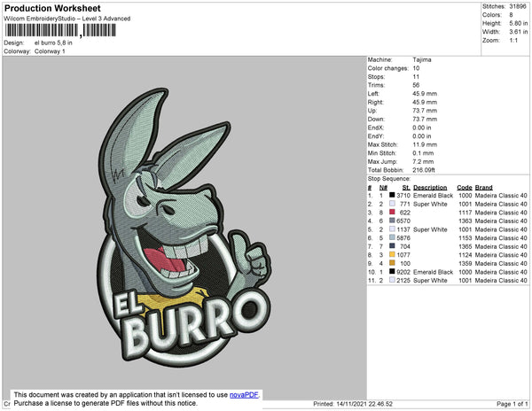Viewport: 532px width, 411px height.
Task: Open the novaPDF hyperlink
Action: [244, 395]
